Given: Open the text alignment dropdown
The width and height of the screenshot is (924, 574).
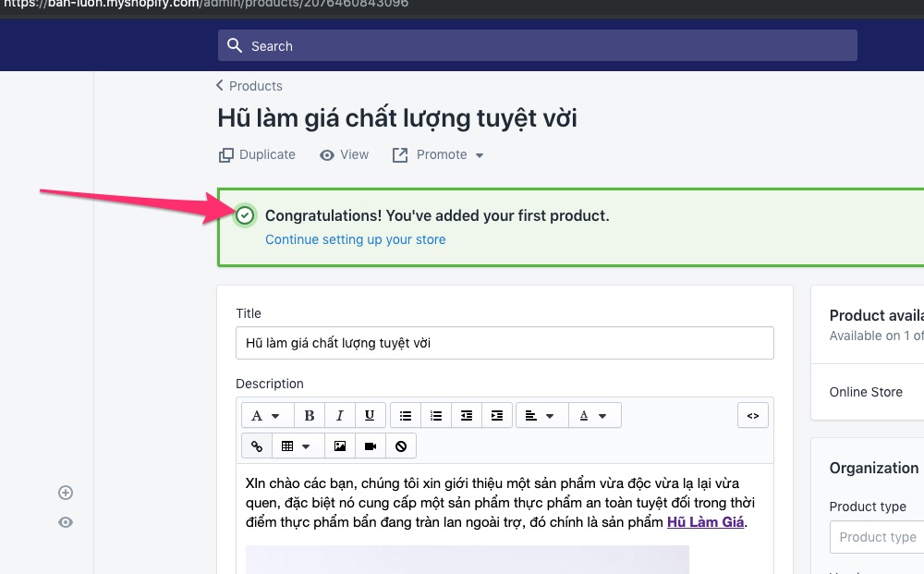Looking at the screenshot, I should 541,415.
